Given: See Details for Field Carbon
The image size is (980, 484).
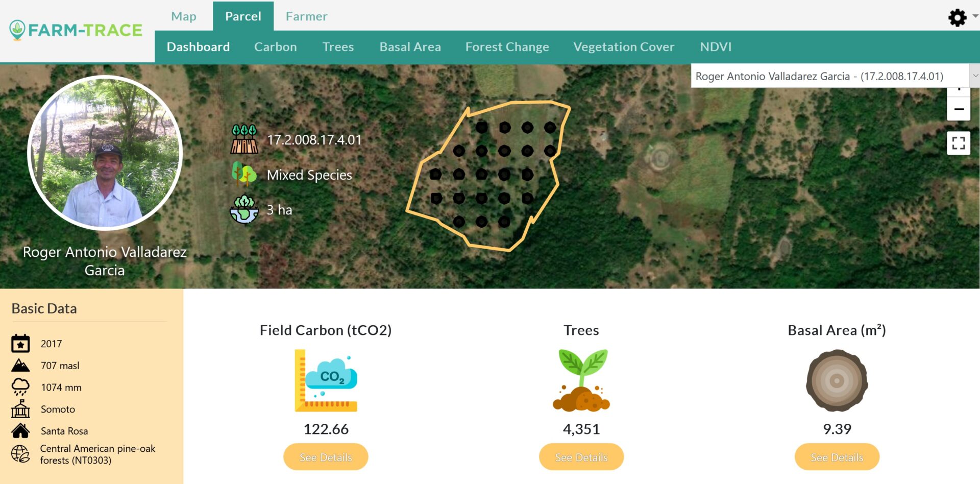Looking at the screenshot, I should pos(326,457).
